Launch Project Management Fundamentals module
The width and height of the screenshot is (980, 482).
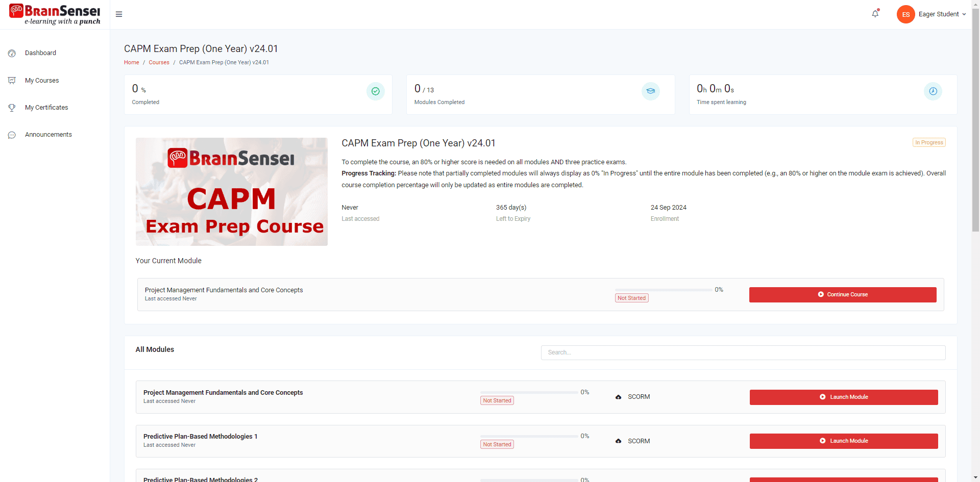844,397
